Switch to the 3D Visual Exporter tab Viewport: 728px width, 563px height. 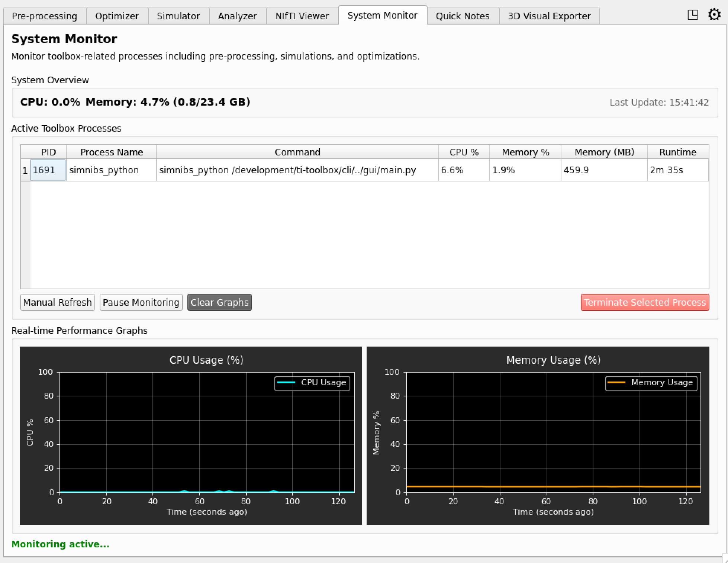click(549, 16)
